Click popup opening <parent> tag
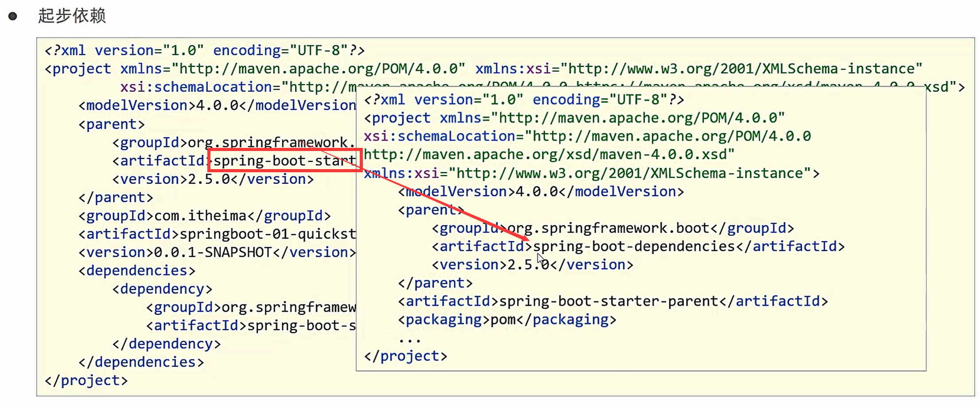 click(431, 210)
